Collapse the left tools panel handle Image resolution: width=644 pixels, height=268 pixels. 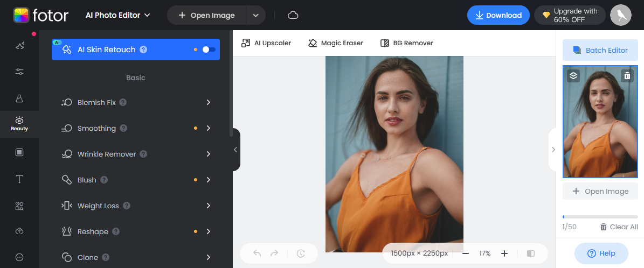[x=236, y=150]
